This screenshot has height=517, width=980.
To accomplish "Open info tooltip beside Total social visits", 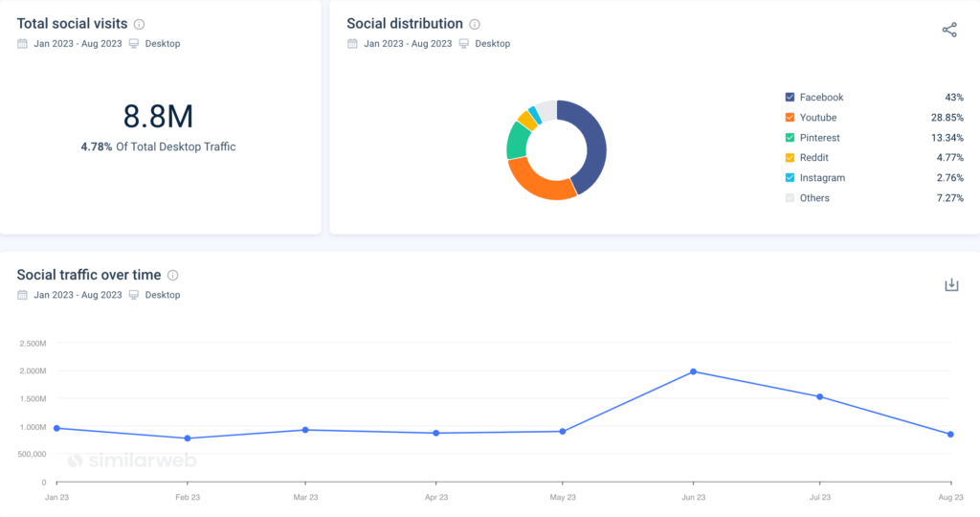I will (140, 24).
